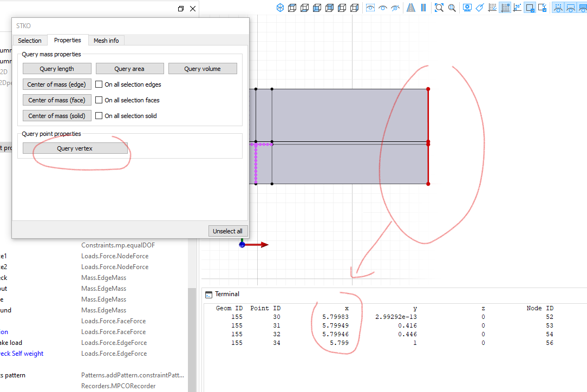Select the front-face view cube icon
Screen dimensions: 587x392
pos(317,8)
